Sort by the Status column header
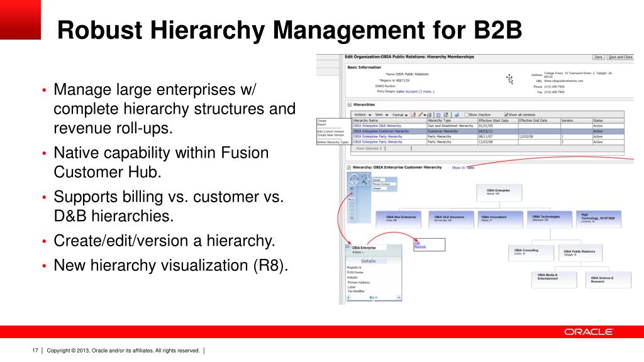The width and height of the screenshot is (644, 362). [x=608, y=121]
